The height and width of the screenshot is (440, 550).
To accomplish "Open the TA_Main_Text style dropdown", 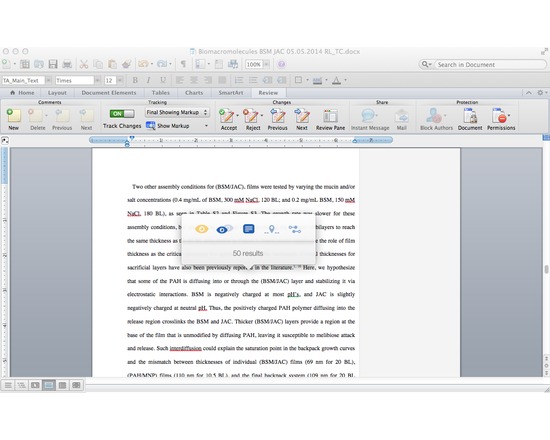I will coord(48,80).
